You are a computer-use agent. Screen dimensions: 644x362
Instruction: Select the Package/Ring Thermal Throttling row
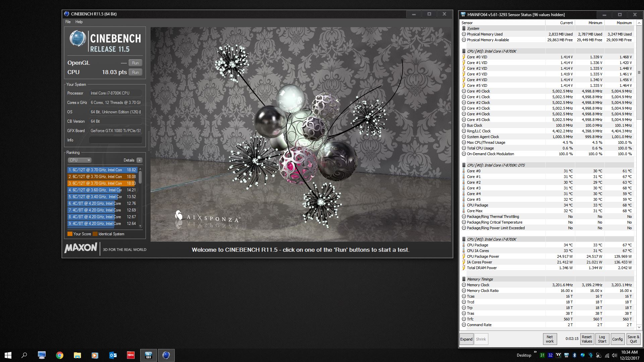[547, 217]
